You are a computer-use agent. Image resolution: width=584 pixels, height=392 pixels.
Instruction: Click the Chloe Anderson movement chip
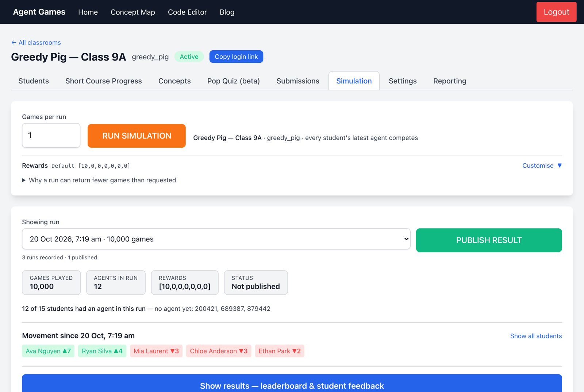tap(219, 351)
